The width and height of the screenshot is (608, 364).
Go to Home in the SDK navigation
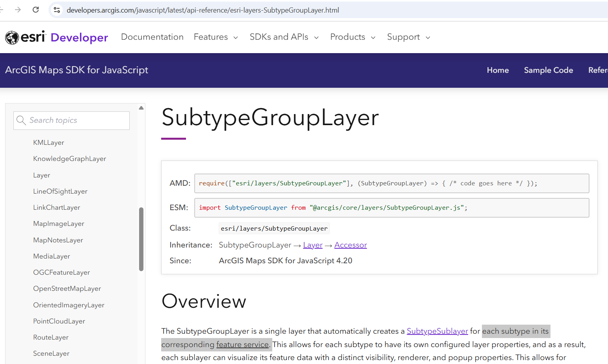pyautogui.click(x=498, y=70)
